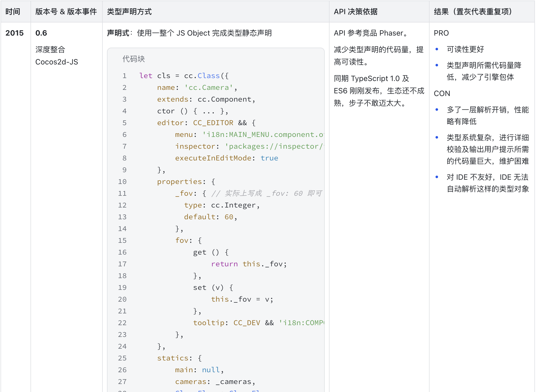Click line number 1 in code block
Viewport: 536px width, 392px height.
click(x=124, y=76)
